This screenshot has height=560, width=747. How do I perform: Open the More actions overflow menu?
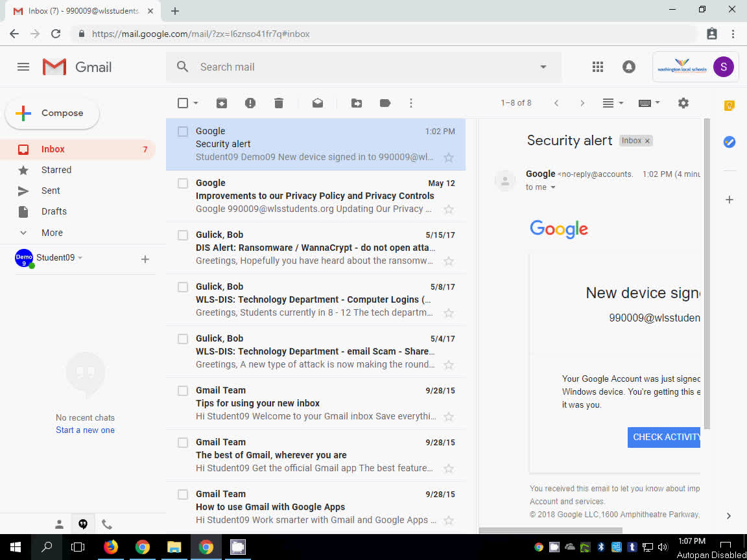click(410, 102)
